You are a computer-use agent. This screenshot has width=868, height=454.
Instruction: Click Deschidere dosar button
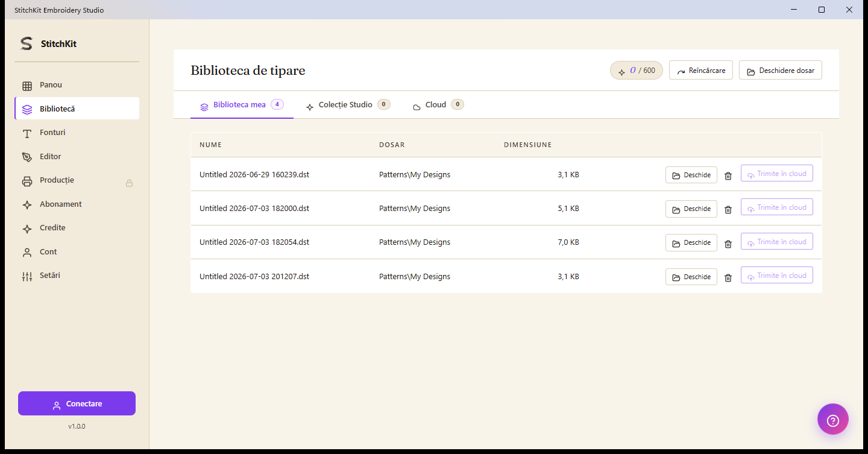click(x=781, y=70)
